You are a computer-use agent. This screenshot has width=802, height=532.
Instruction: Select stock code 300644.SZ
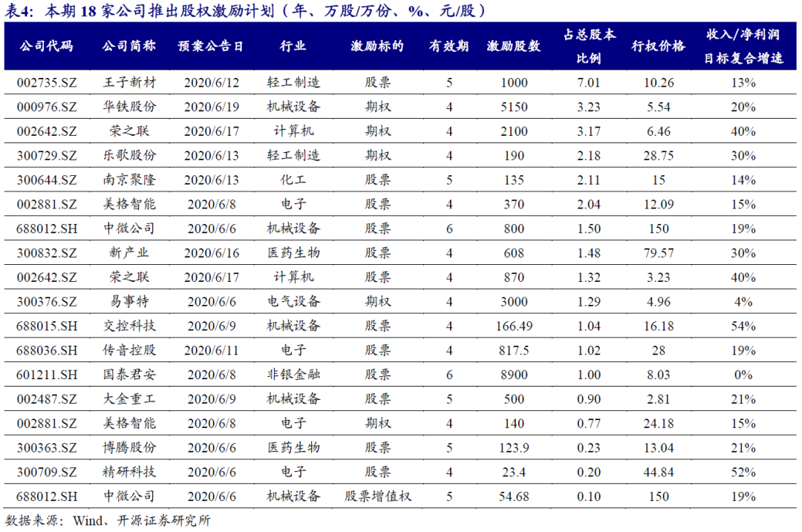coord(47,180)
